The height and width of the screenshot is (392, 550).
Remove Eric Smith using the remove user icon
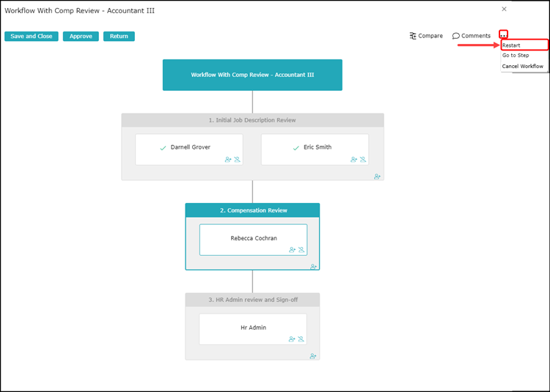[x=363, y=159]
